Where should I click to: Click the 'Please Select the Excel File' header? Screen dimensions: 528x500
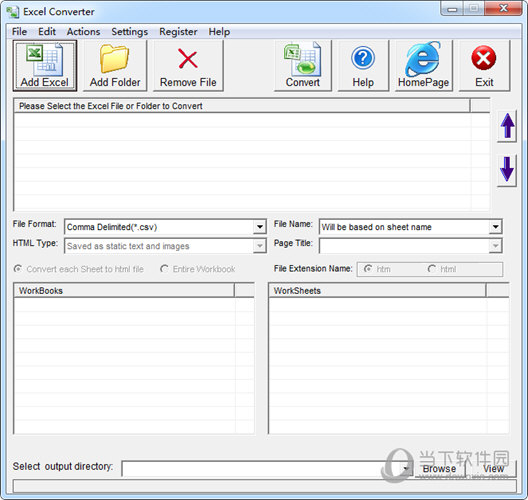pos(242,106)
